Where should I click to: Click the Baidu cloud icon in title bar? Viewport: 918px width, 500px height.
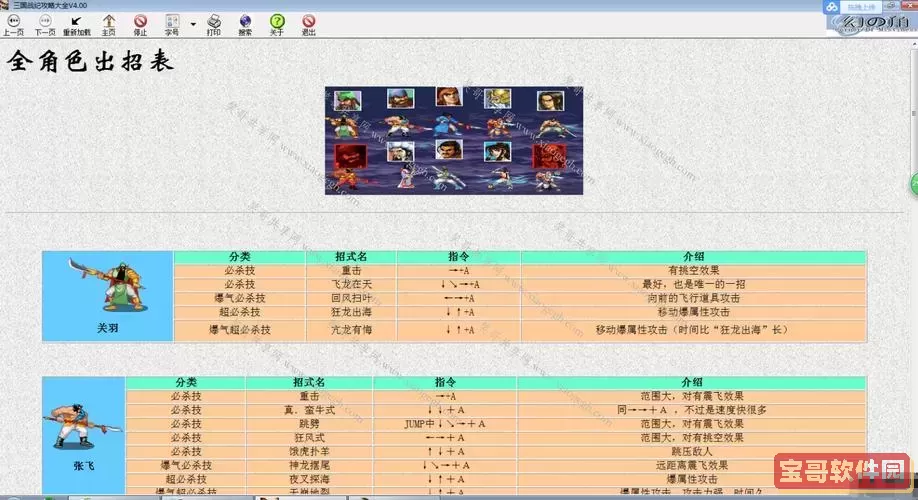(831, 7)
